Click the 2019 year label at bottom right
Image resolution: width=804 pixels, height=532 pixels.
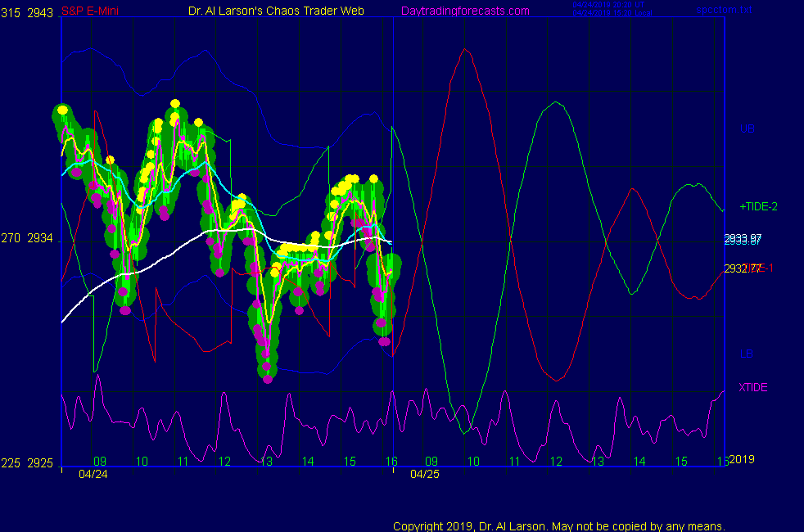(x=741, y=459)
